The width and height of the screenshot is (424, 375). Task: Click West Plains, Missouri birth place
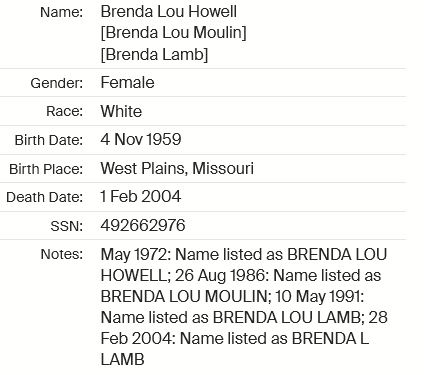[177, 168]
